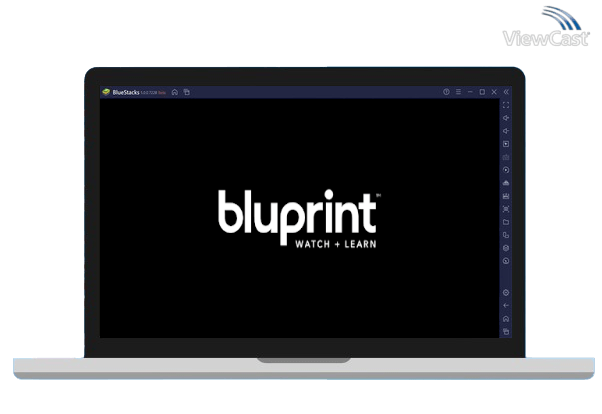602x414 pixels.
Task: Click the rotate screen sidebar icon
Action: [506, 235]
